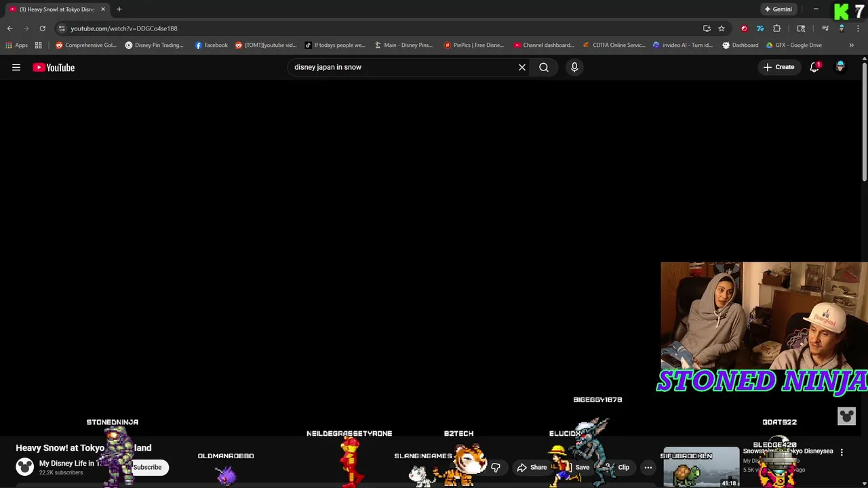Open the PinPics Free Disne... bookmark
Image resolution: width=868 pixels, height=488 pixels.
click(474, 45)
